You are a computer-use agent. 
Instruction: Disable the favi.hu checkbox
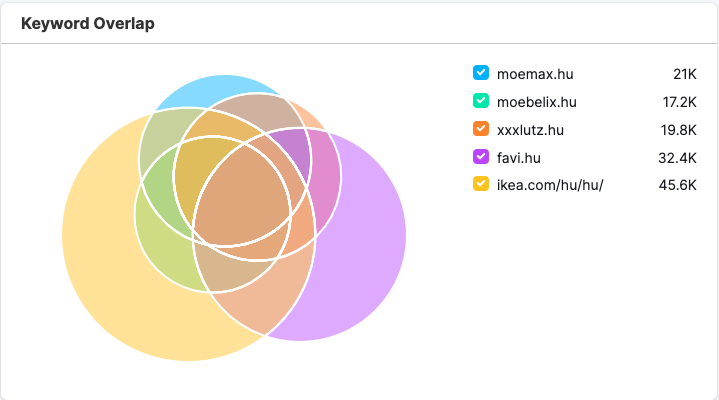tap(481, 157)
